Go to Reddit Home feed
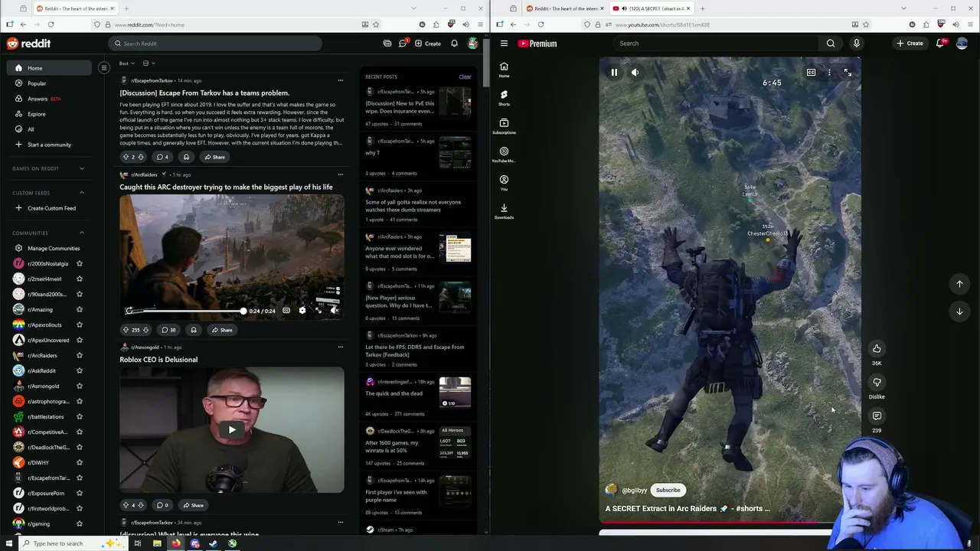The height and width of the screenshot is (551, 980). pyautogui.click(x=49, y=68)
